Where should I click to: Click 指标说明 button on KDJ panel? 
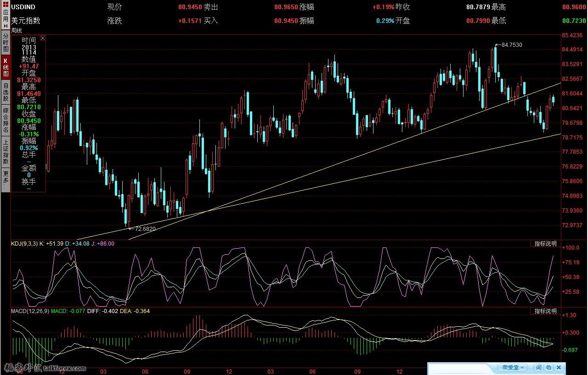click(545, 243)
